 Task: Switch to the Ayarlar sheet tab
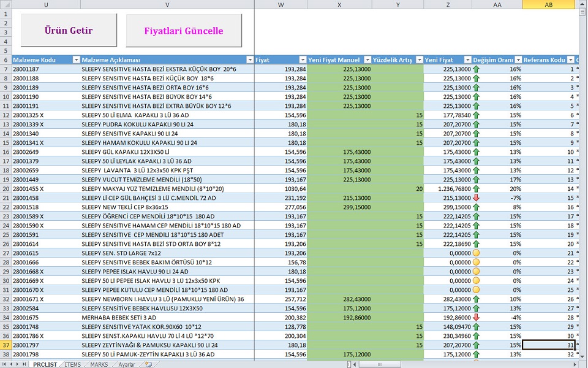click(x=127, y=364)
